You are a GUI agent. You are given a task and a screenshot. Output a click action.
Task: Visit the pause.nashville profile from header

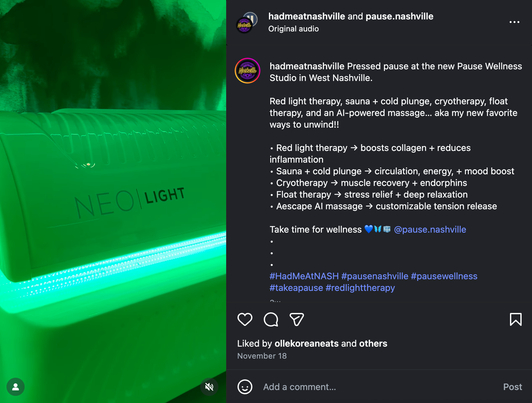coord(399,16)
